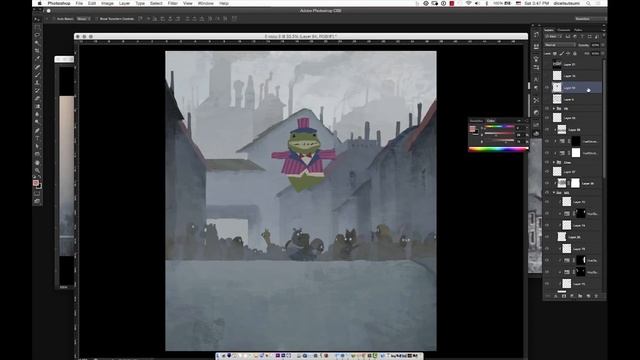Open the File menu
The image size is (640, 360).
click(x=79, y=3)
